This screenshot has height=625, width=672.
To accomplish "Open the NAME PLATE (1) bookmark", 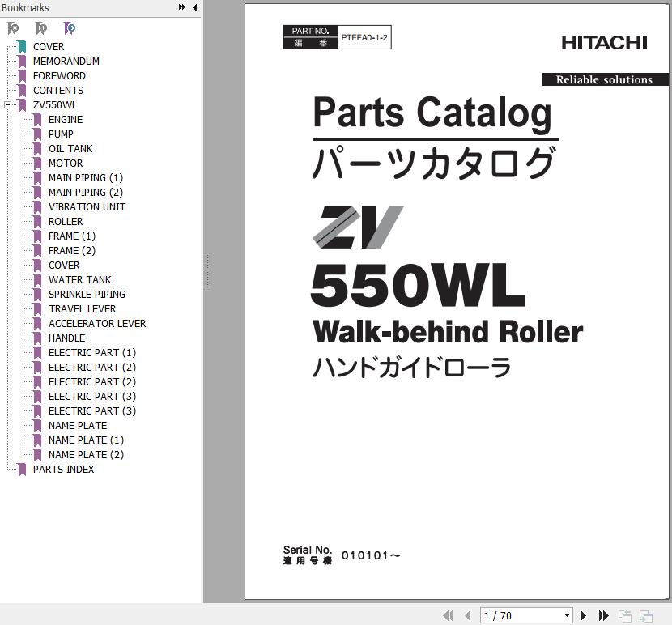I will point(86,440).
